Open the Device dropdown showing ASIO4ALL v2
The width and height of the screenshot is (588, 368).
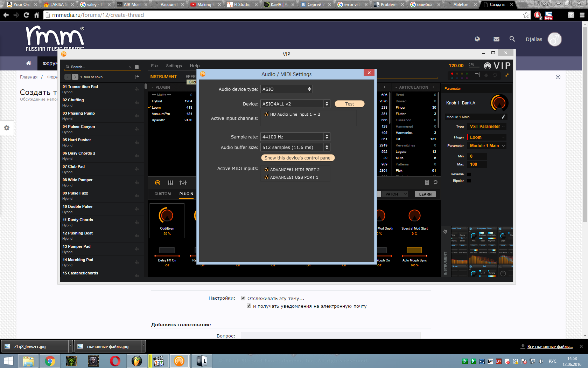(x=295, y=104)
